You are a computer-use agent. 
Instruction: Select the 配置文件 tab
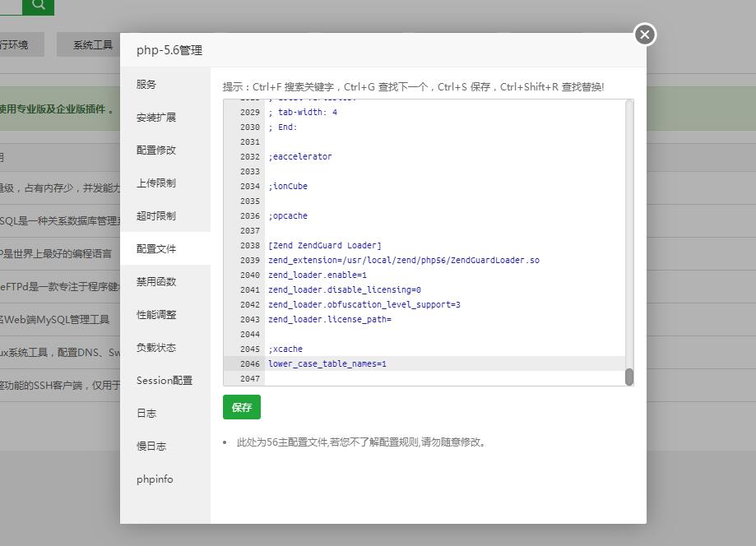156,249
